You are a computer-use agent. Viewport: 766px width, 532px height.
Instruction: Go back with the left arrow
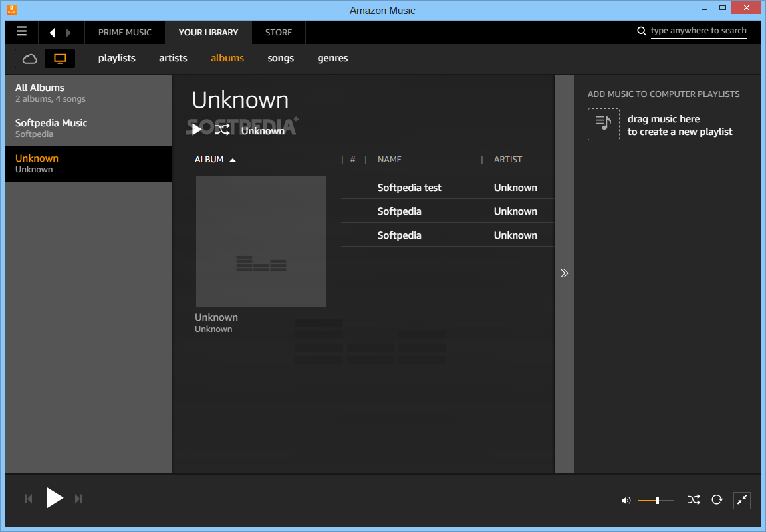click(53, 32)
